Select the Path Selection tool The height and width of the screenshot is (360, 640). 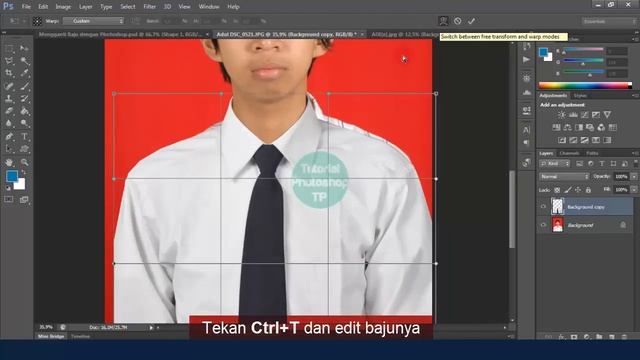[9, 149]
